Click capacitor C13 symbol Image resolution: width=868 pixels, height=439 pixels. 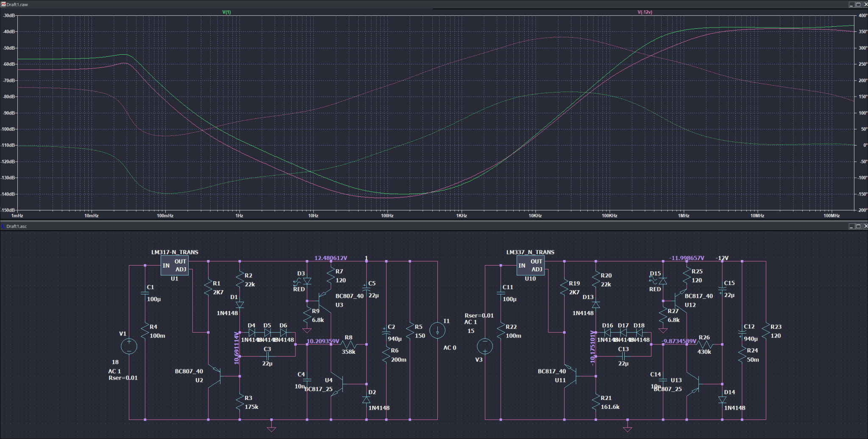pyautogui.click(x=624, y=356)
